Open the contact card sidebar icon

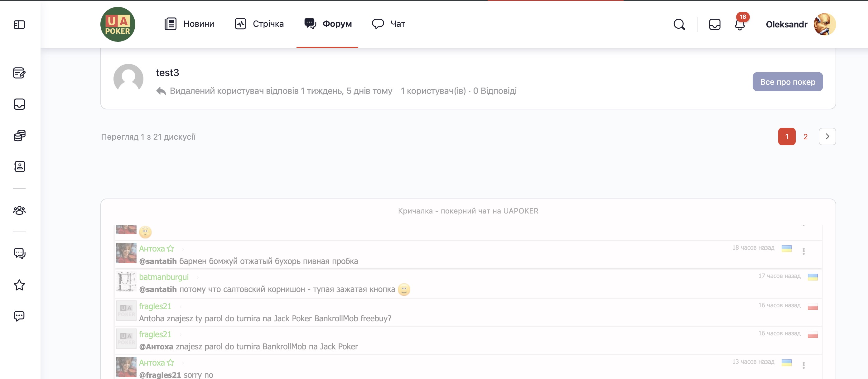[x=19, y=166]
